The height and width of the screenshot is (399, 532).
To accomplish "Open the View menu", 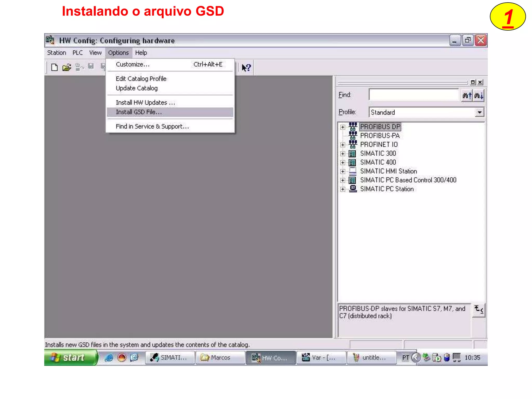I will [95, 53].
